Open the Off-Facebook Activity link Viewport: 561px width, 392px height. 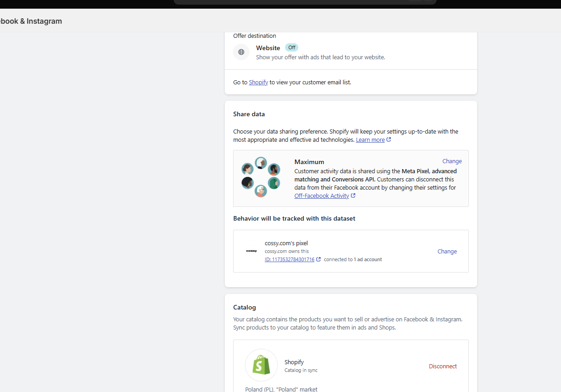click(x=322, y=196)
